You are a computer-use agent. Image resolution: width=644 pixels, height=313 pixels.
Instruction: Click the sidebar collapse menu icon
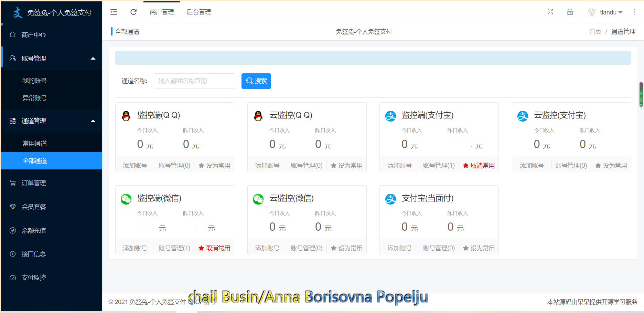[x=114, y=12]
